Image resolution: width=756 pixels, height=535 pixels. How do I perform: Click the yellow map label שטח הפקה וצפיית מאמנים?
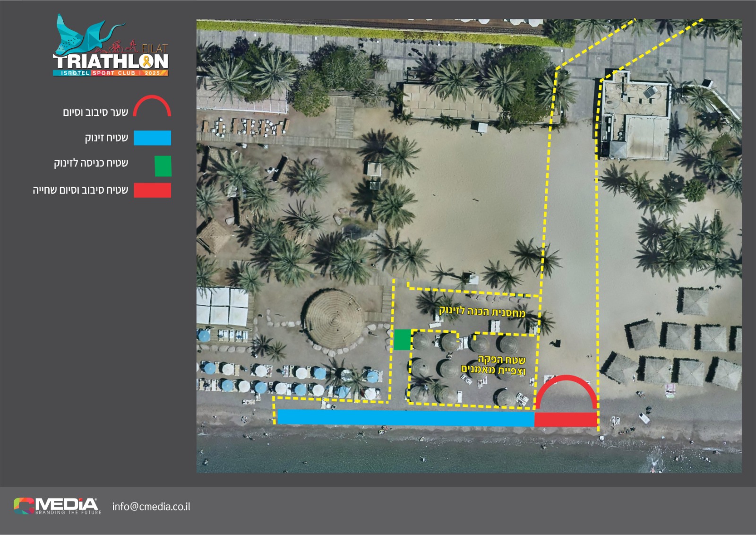(x=494, y=365)
